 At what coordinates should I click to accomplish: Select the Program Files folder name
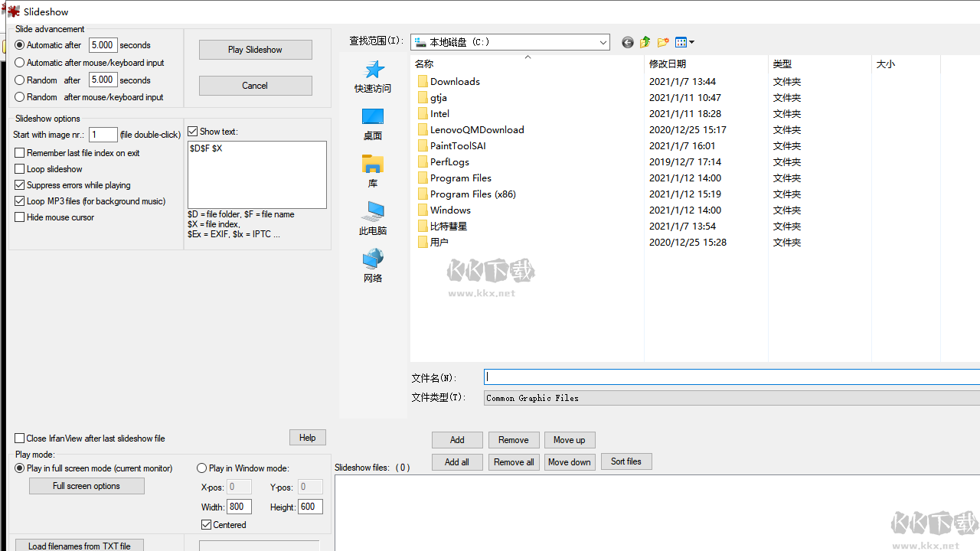[x=461, y=178]
